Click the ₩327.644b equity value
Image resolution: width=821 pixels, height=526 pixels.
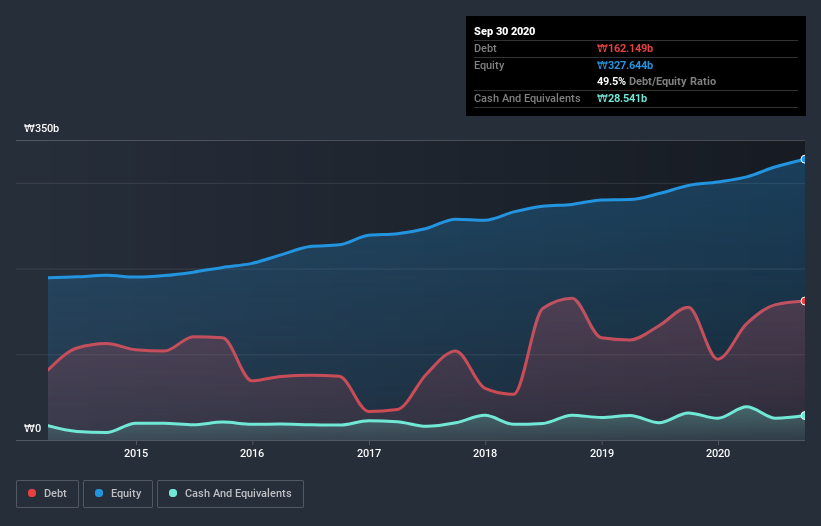click(x=625, y=65)
